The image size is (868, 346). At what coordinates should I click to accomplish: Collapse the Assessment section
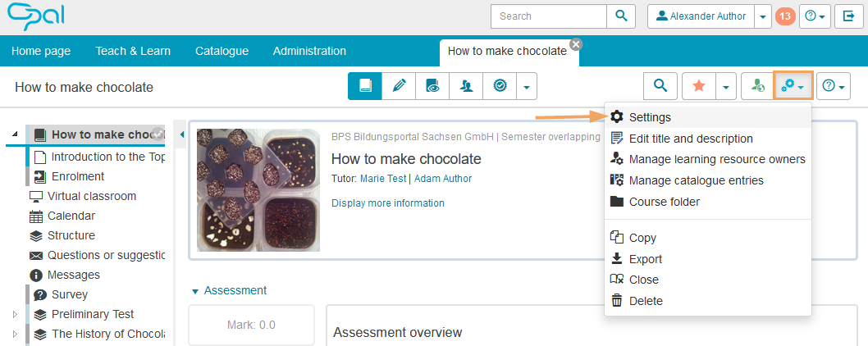(x=195, y=291)
